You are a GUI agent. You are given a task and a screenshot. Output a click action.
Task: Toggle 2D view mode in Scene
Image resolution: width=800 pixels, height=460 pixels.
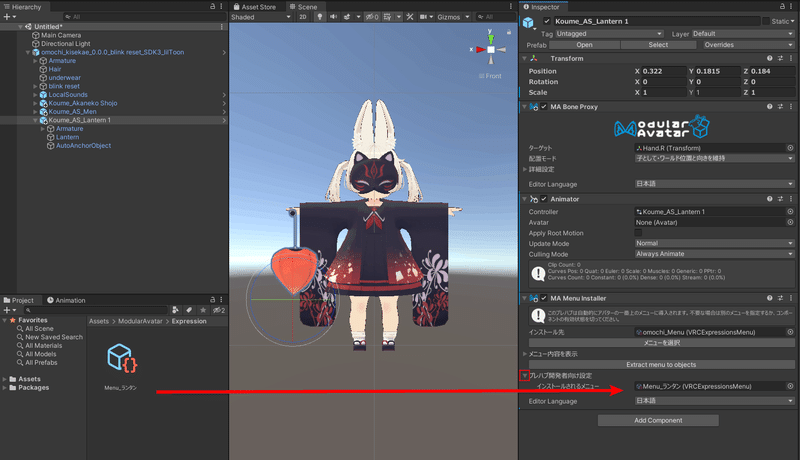click(303, 17)
